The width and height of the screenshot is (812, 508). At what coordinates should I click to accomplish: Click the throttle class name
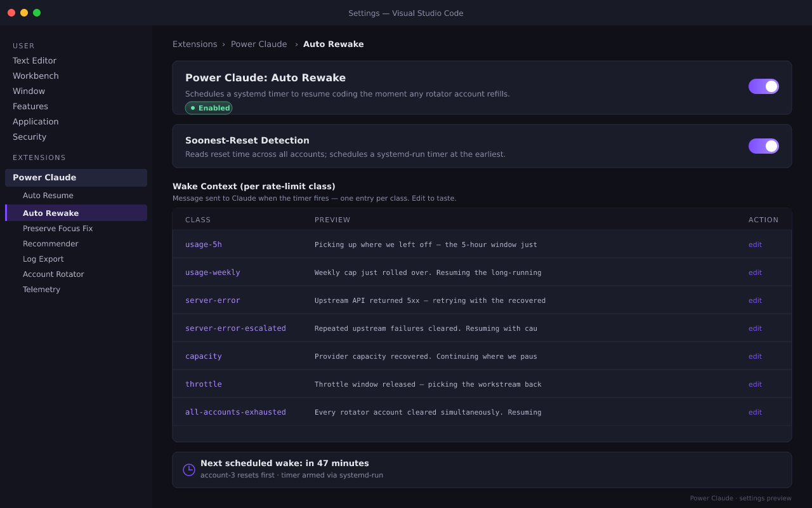(x=204, y=384)
